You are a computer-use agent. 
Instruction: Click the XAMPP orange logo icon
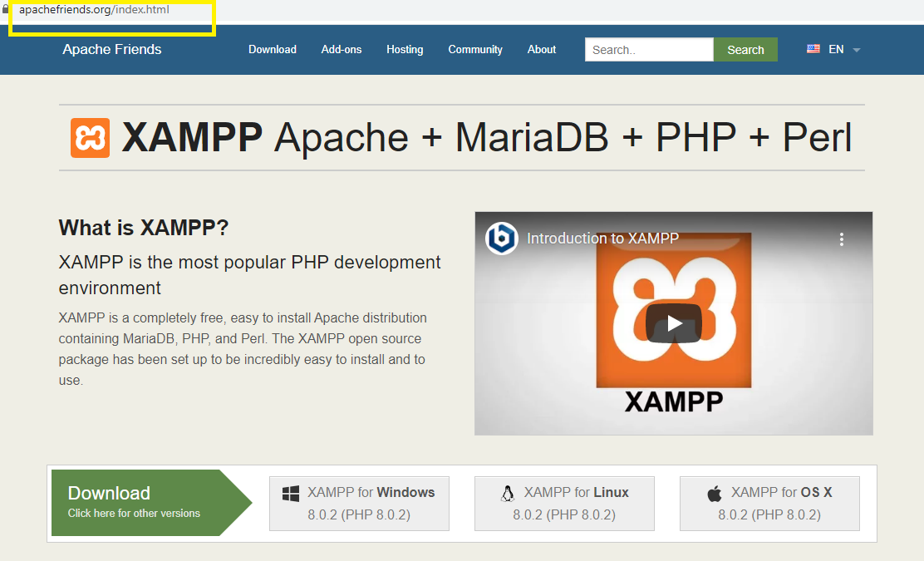click(x=89, y=137)
